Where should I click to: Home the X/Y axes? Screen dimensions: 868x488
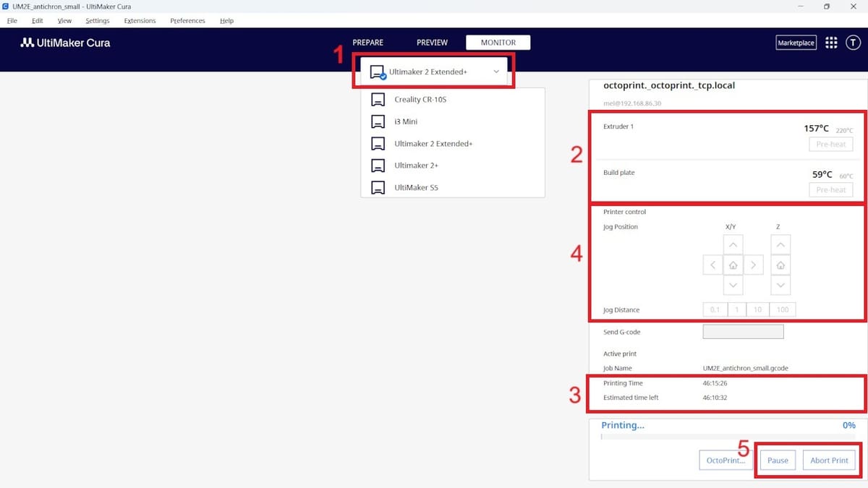(x=733, y=265)
